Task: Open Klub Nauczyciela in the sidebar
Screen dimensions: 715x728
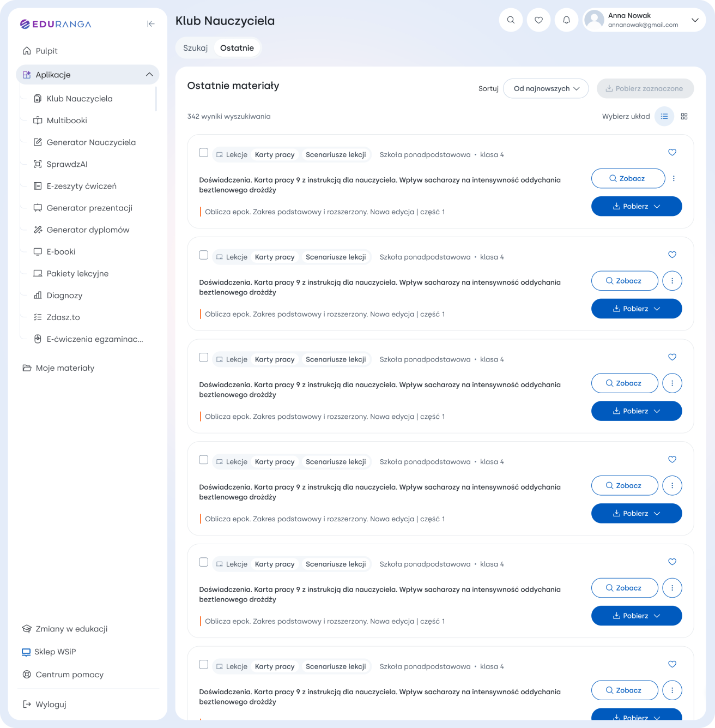Action: click(x=73, y=99)
